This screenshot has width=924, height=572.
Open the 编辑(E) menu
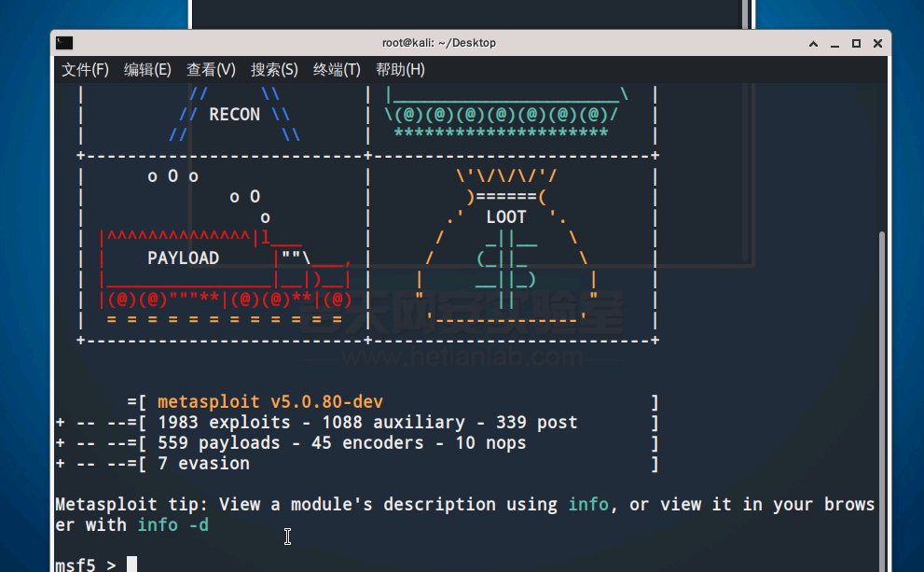tap(147, 70)
